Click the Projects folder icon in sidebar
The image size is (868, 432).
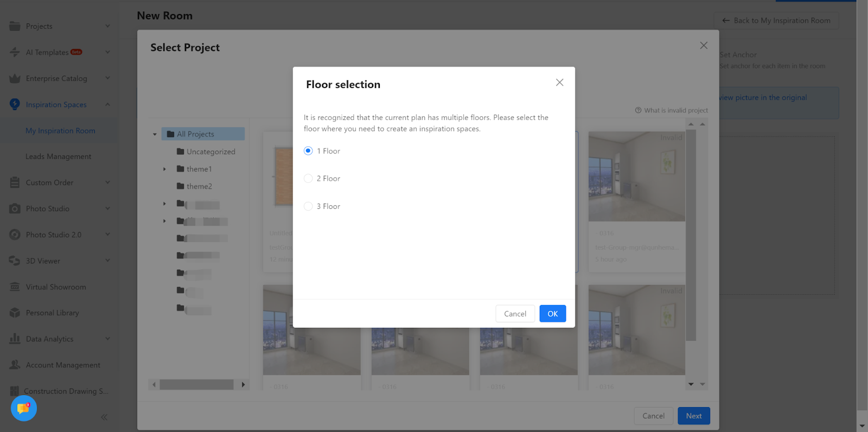[x=15, y=26]
